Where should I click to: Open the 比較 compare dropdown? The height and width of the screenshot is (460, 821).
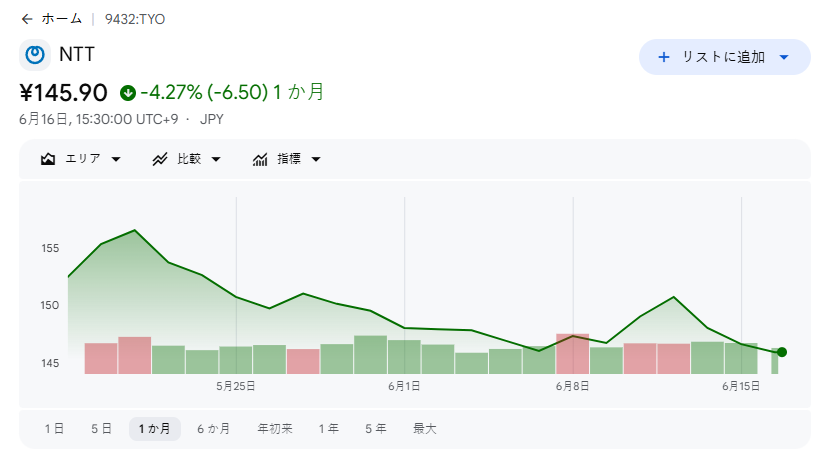186,159
